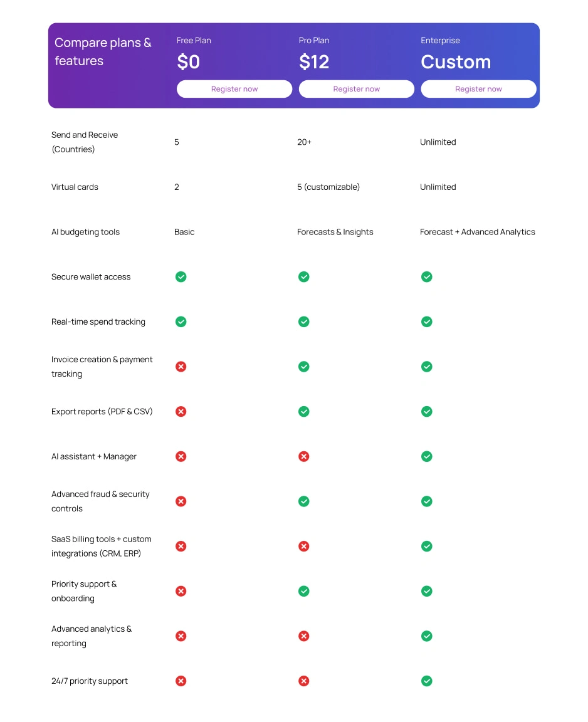Select the green check for Priority support Pro Plan

[x=304, y=591]
